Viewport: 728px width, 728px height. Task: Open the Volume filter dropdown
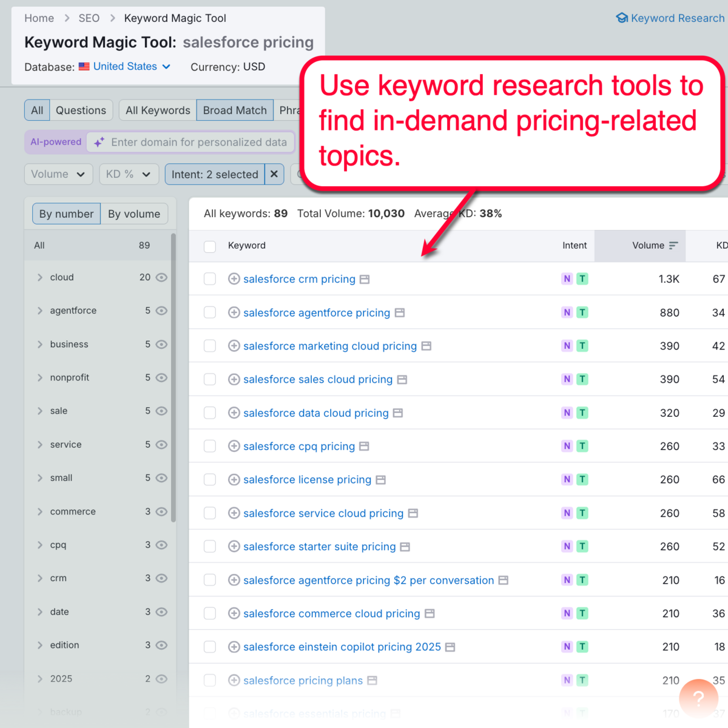58,174
